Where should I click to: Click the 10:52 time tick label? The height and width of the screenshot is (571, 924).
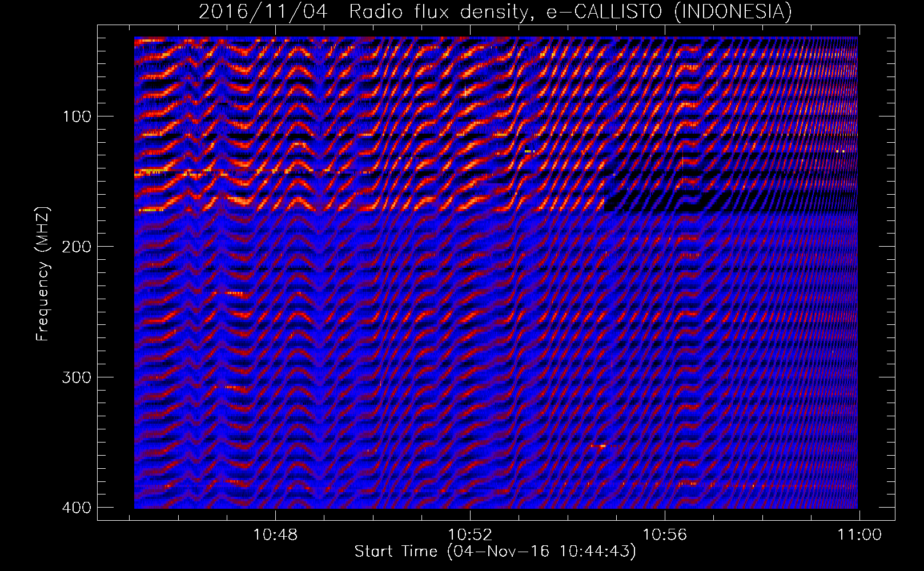pos(470,535)
